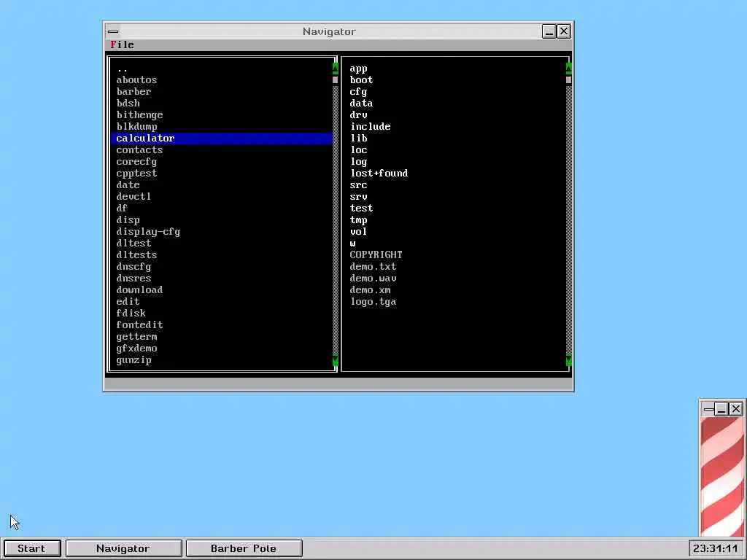Click the left panel scrollbar thumb

(335, 79)
